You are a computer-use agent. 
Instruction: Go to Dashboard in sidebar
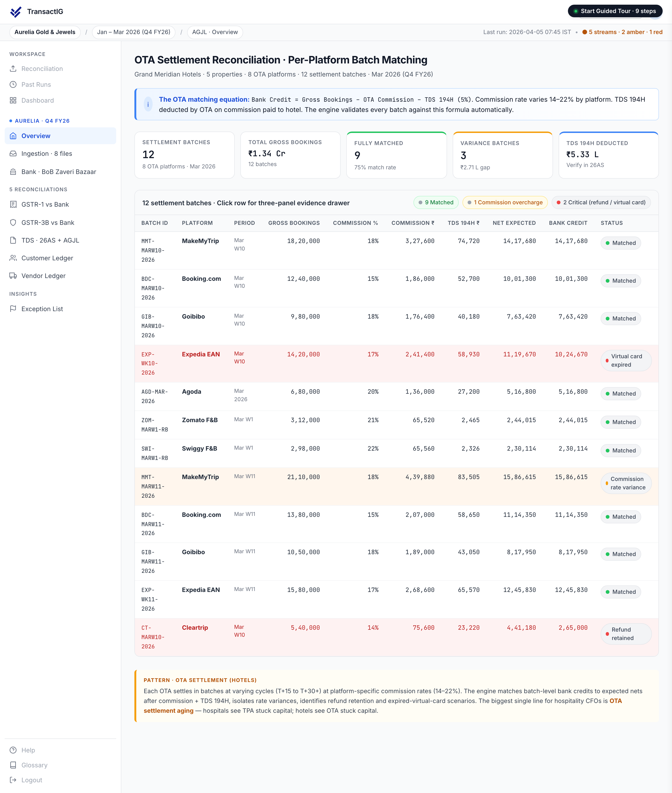click(x=60, y=101)
